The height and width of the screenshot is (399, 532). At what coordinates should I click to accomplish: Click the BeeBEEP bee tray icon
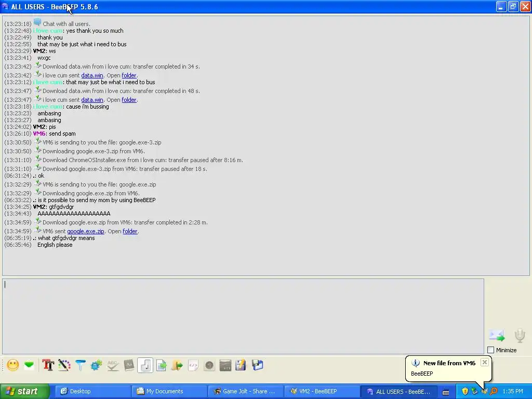click(484, 392)
